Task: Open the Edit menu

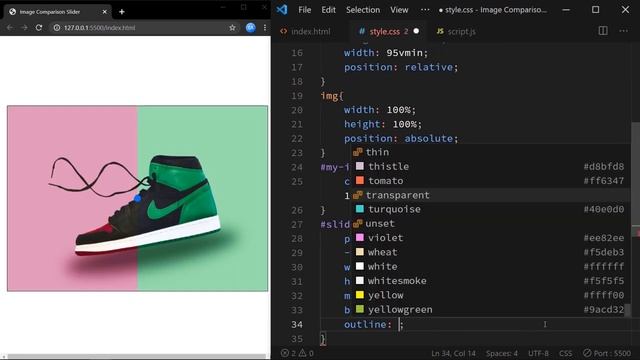Action: [x=328, y=10]
